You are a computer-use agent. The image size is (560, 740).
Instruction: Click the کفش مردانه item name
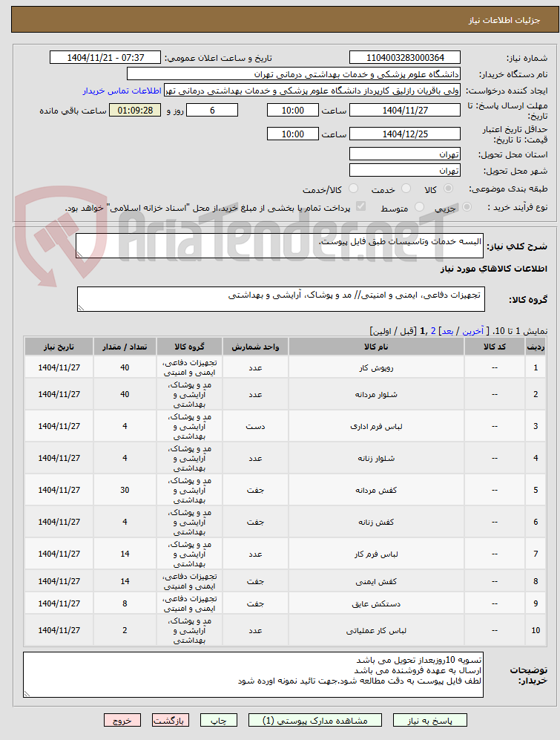point(376,491)
